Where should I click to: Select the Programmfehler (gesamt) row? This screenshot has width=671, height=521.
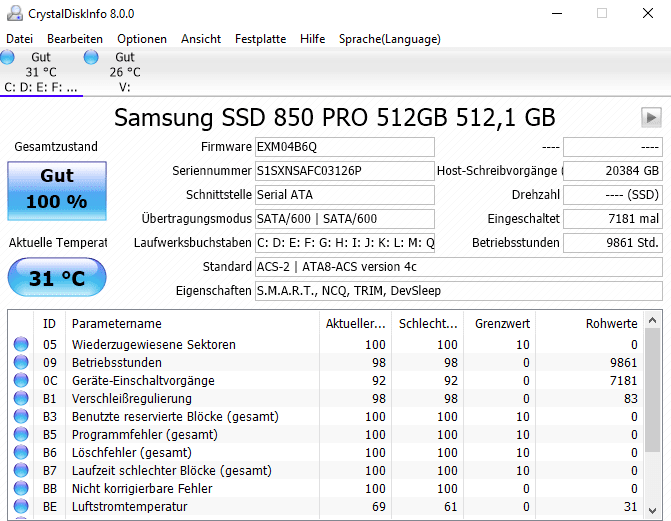[x=326, y=434]
